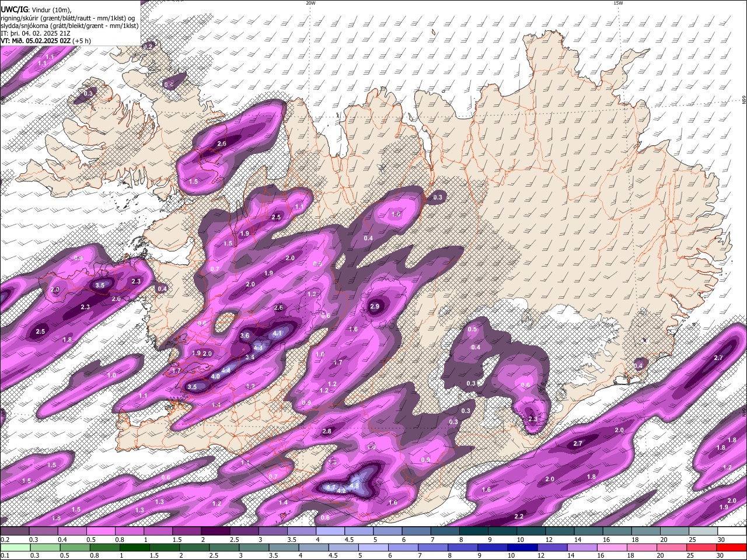Pick the light pink 16 swatch in lower legend row
Viewport: 747px width, 560px height.
613,547
